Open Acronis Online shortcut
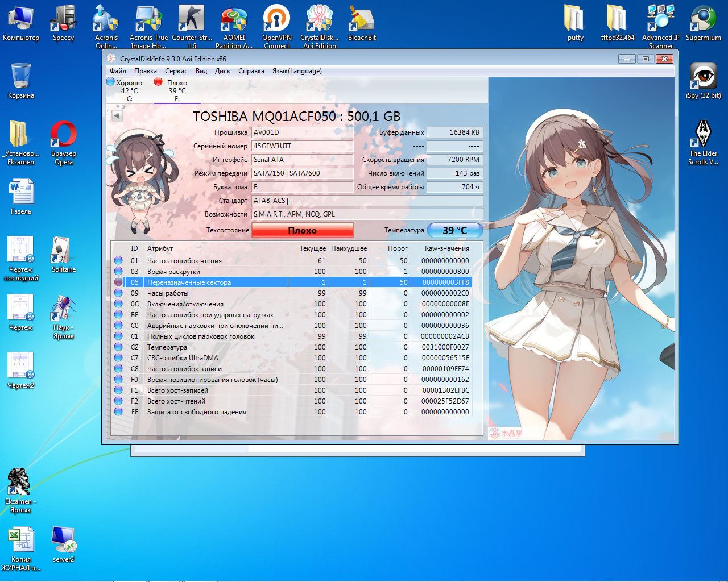The height and width of the screenshot is (582, 728). tap(106, 26)
